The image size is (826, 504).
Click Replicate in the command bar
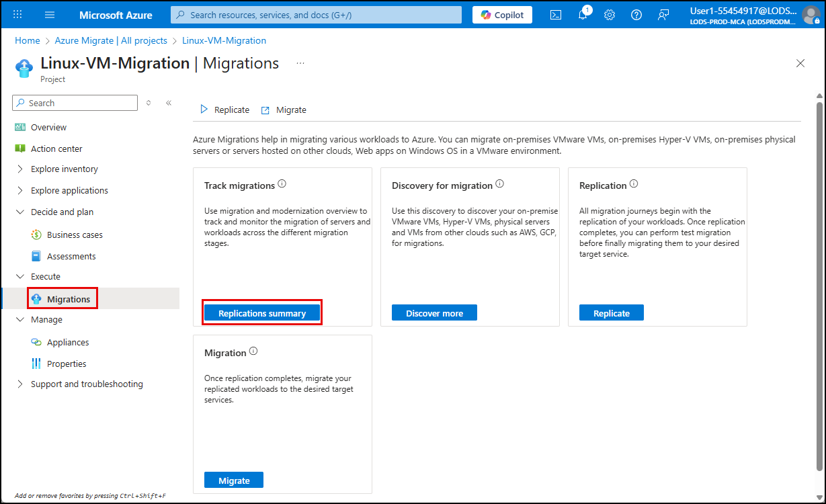click(x=224, y=110)
